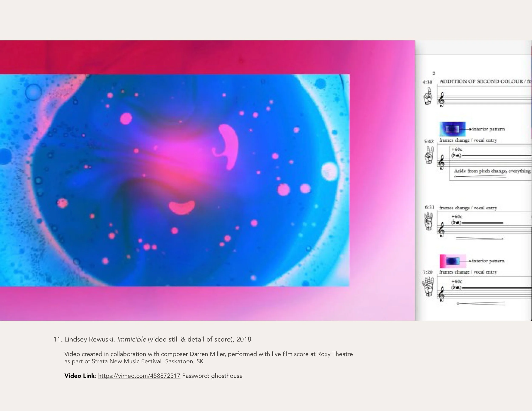Click the 'Password: ghosthouse' text

212,376
